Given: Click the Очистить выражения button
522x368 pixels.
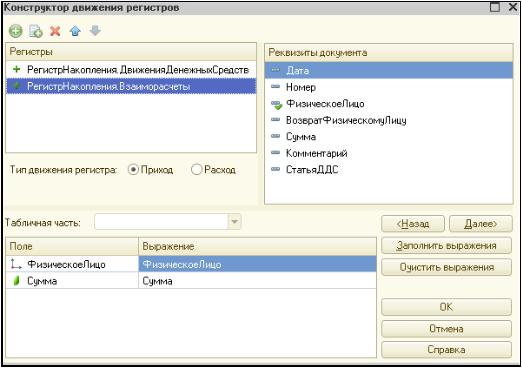Looking at the screenshot, I should pyautogui.click(x=446, y=267).
